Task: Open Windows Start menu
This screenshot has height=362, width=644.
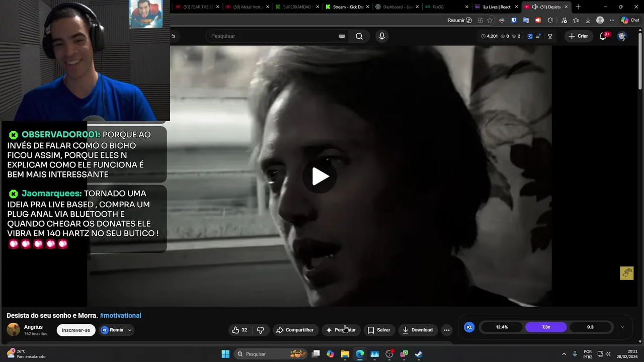Action: point(225,354)
